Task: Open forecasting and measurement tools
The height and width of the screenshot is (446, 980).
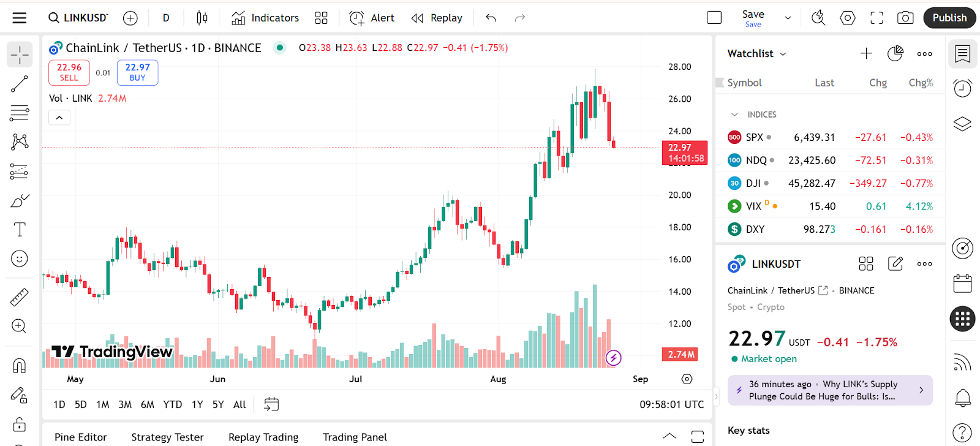Action: pyautogui.click(x=20, y=172)
